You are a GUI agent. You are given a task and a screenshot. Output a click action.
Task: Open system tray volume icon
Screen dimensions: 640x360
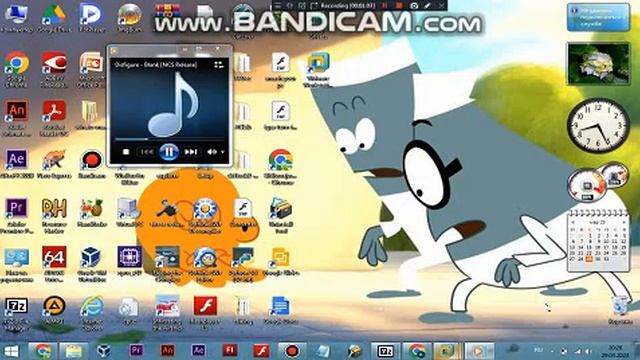pyautogui.click(x=588, y=351)
